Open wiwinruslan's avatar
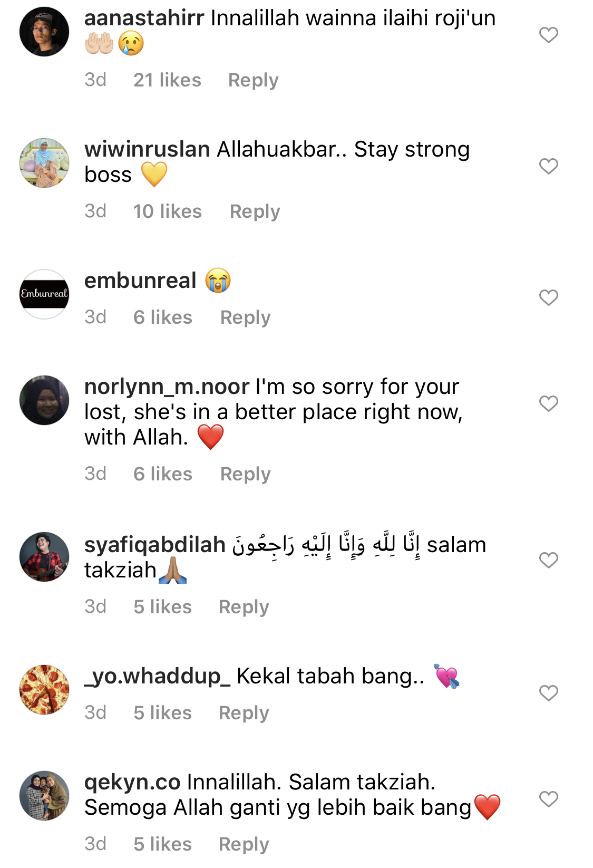 44,163
